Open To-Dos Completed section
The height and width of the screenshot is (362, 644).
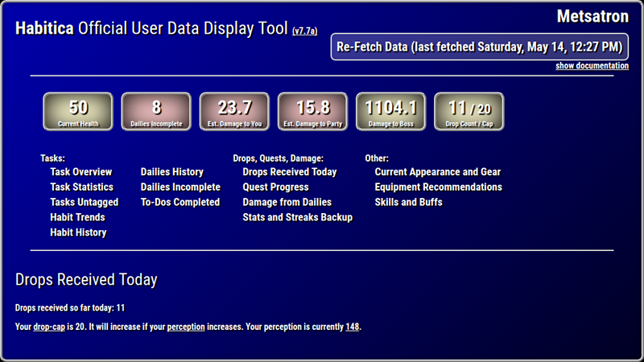(180, 203)
